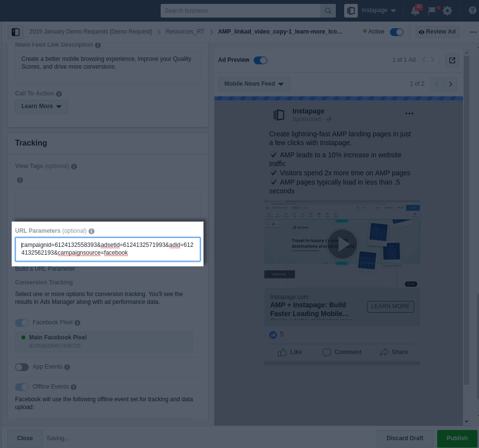Click the Instapage logo icon in the top bar
The image size is (479, 448).
tap(351, 10)
